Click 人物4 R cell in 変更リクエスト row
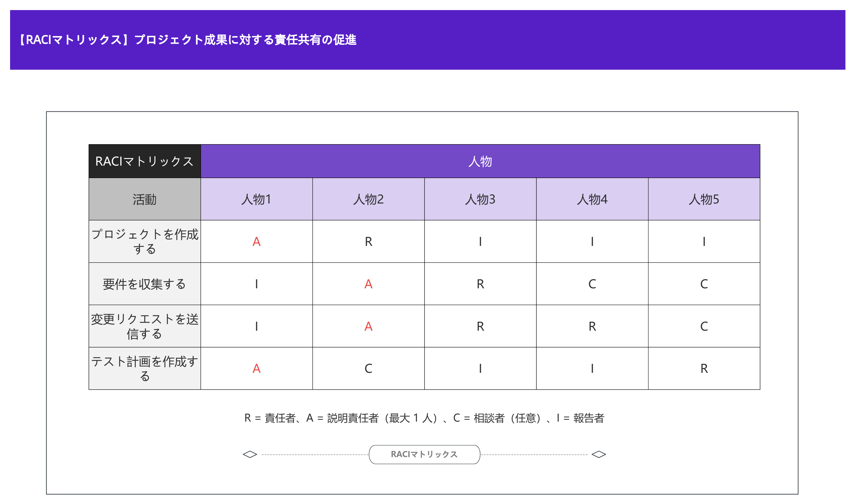This screenshot has width=855, height=504. [592, 326]
